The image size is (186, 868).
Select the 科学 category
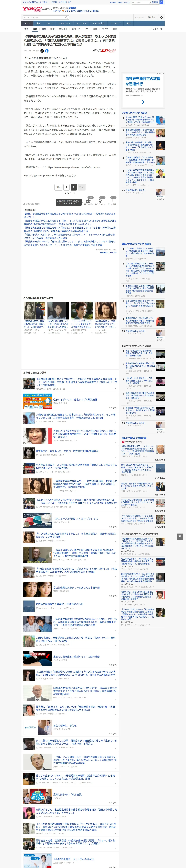pyautogui.click(x=95, y=29)
